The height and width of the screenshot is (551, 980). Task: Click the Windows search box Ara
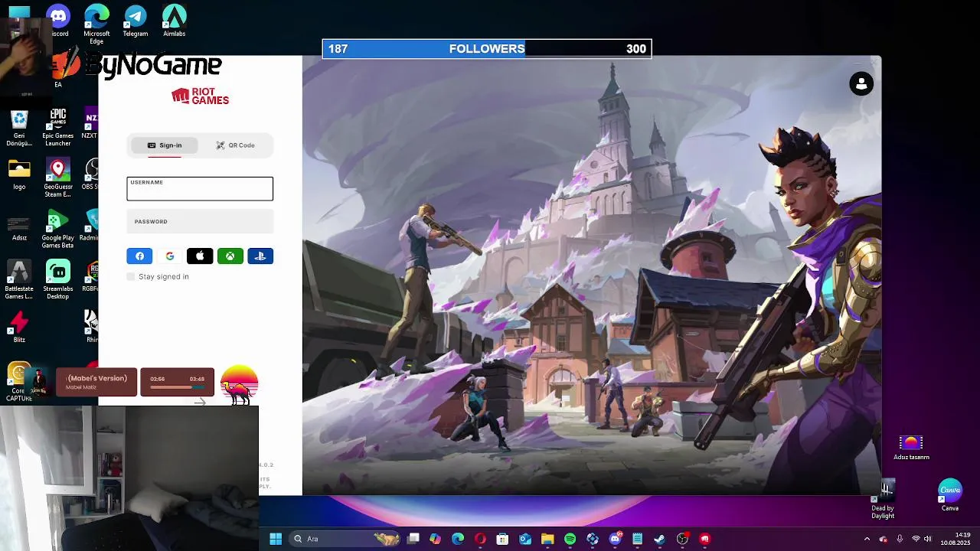pyautogui.click(x=345, y=539)
